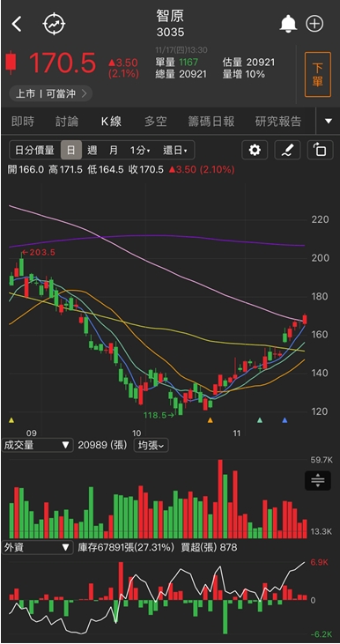The height and width of the screenshot is (644, 340).
Task: Tap the 估量 20921 value
Action: (x=248, y=63)
